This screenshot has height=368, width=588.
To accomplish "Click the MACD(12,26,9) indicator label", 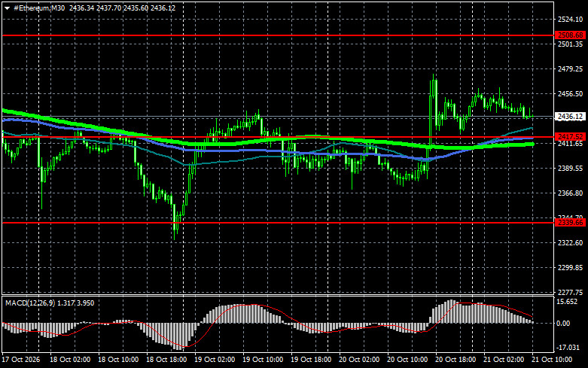I will [x=29, y=303].
